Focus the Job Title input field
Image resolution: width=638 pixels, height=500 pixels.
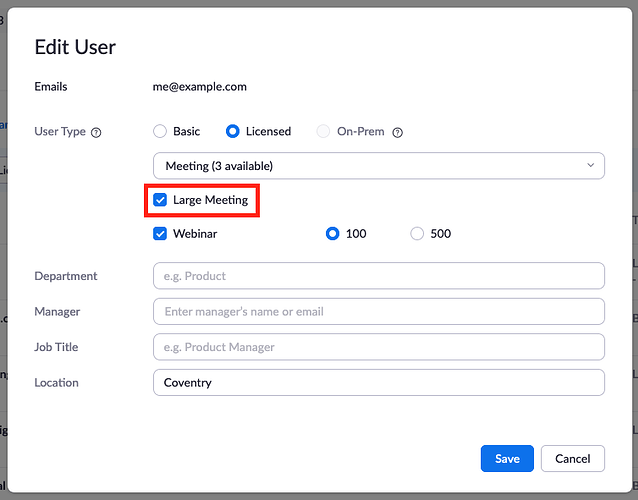click(379, 347)
